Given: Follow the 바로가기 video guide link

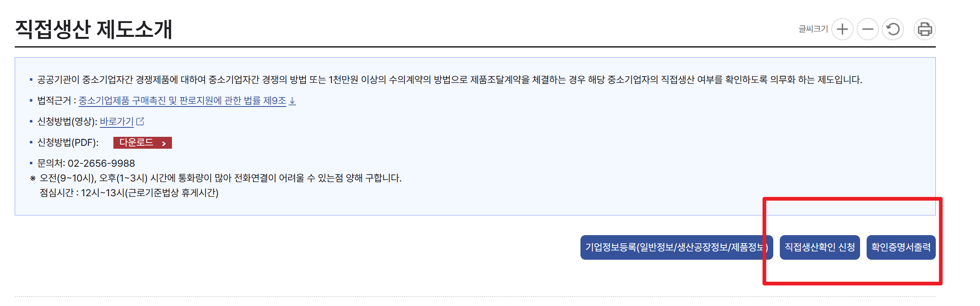Looking at the screenshot, I should pyautogui.click(x=117, y=121).
